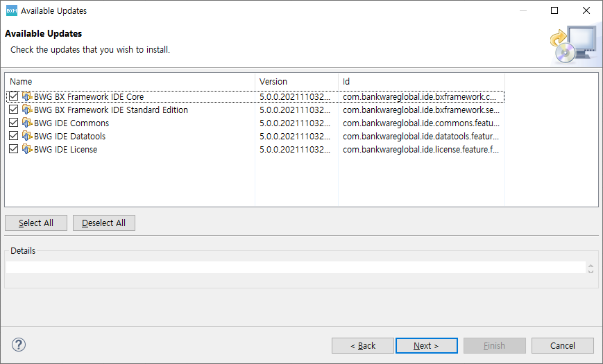Select the BWG IDE Commons name
The width and height of the screenshot is (603, 364).
pos(71,123)
